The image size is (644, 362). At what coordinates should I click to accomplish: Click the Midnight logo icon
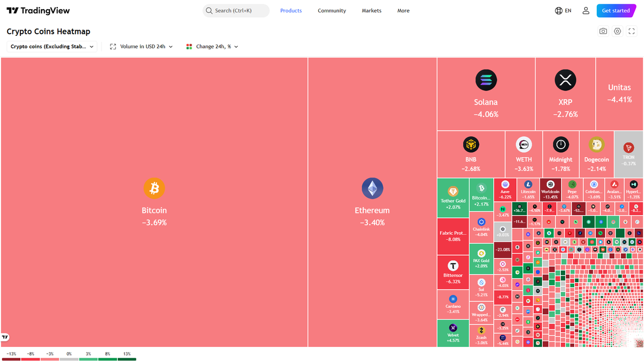click(x=560, y=144)
